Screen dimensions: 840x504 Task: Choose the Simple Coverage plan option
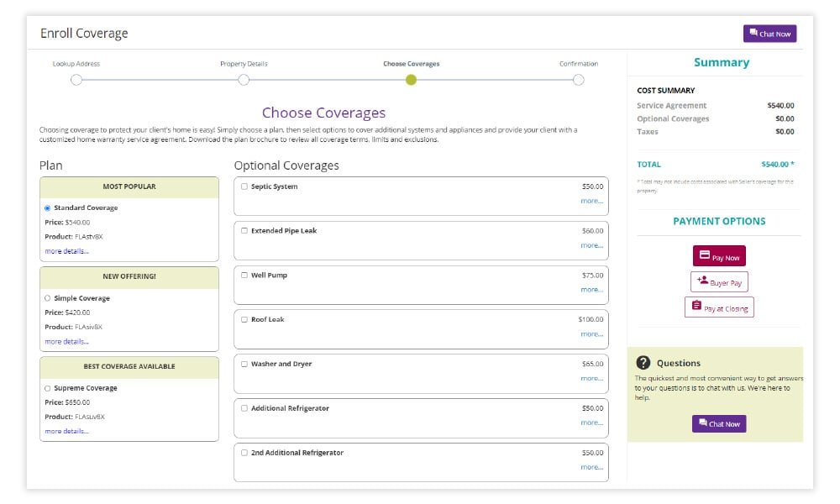[47, 298]
